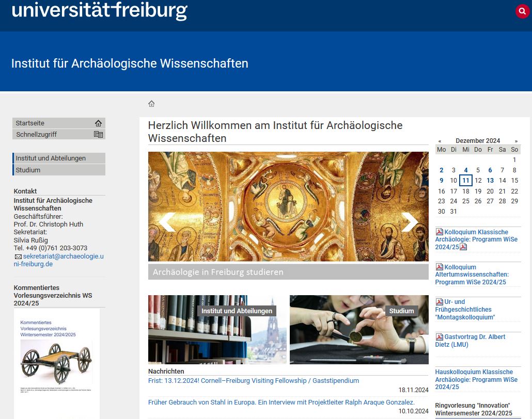Click calendar day 25
This screenshot has width=532, height=419.
pyautogui.click(x=466, y=201)
